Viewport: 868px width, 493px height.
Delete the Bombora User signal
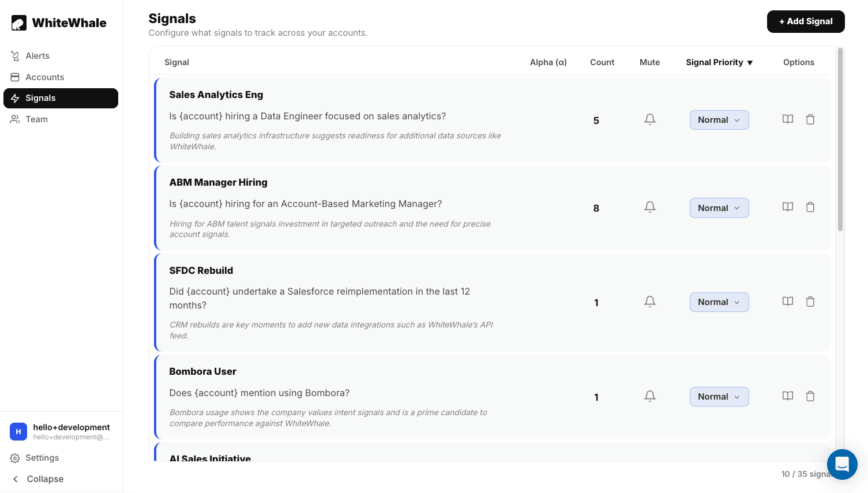click(x=810, y=396)
